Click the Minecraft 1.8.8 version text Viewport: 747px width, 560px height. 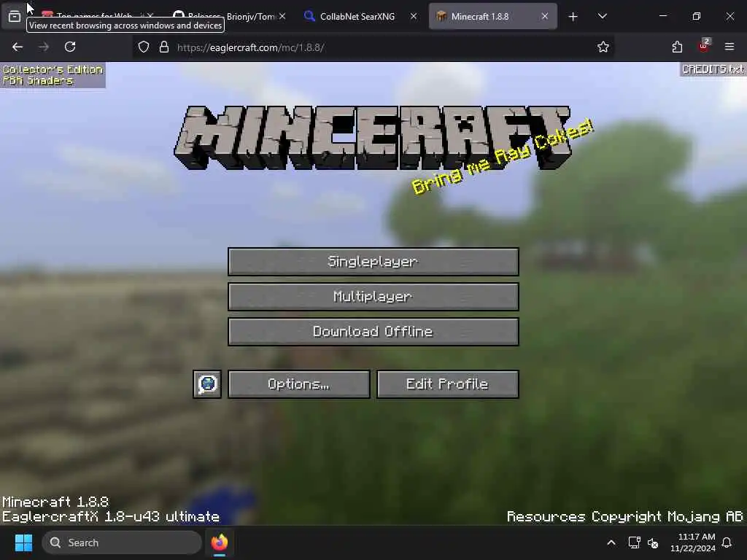(x=55, y=502)
